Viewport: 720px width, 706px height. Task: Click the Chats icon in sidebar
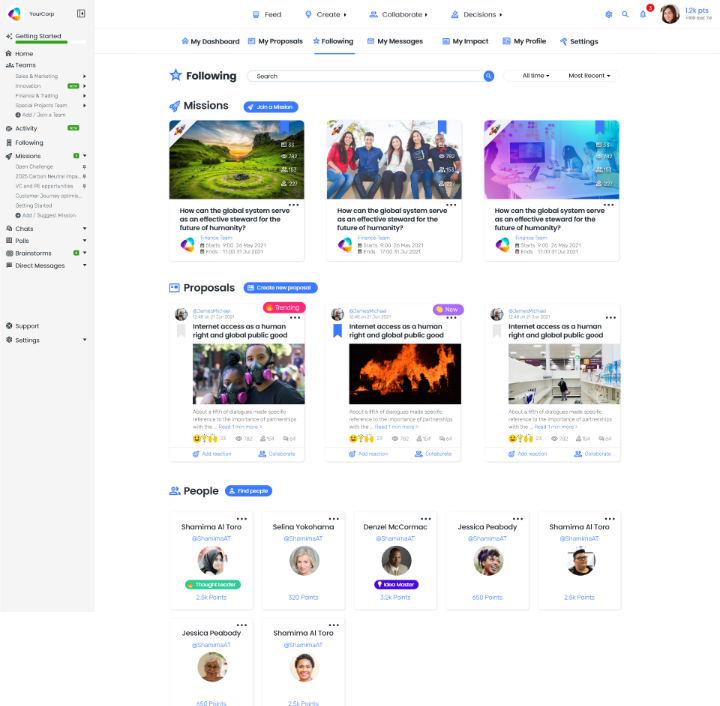(9, 229)
